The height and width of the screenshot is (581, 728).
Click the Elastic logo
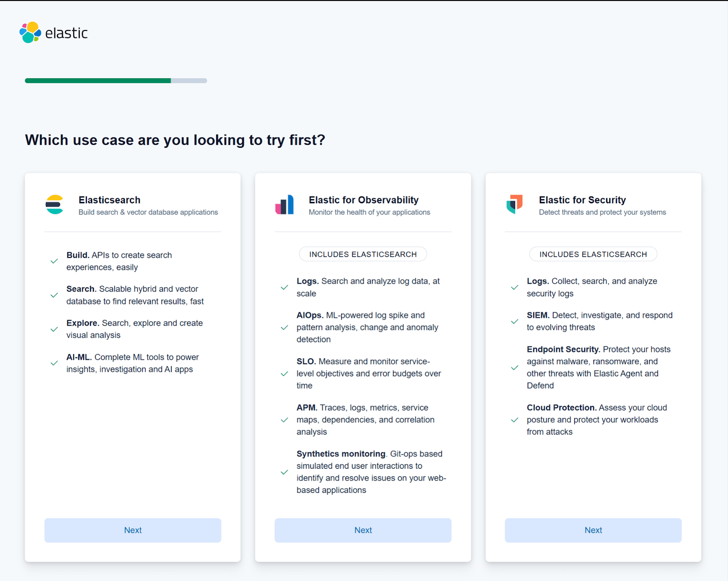coord(53,32)
